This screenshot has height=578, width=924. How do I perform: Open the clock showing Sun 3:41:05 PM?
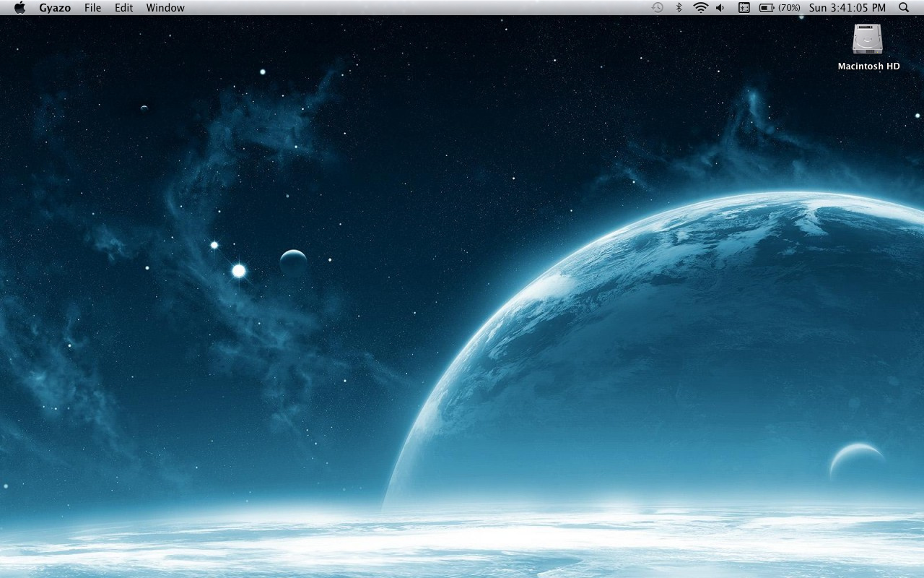tap(847, 8)
